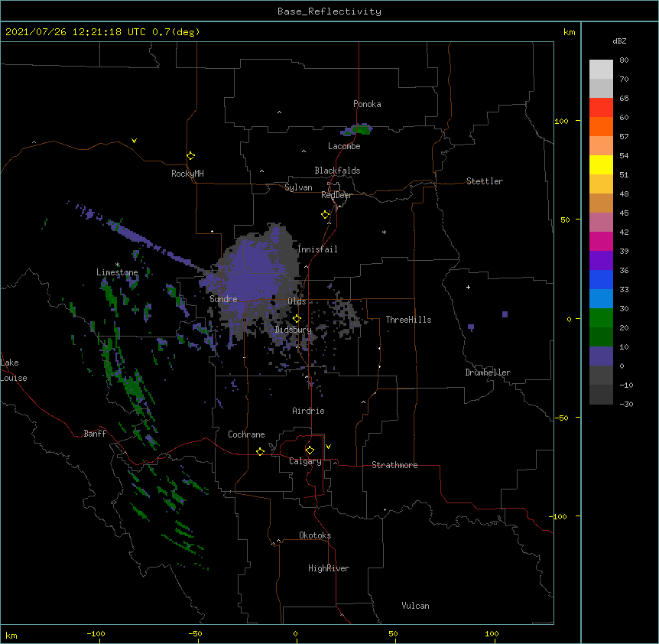The height and width of the screenshot is (644, 659).
Task: Click the Strathmore label
Action: coord(394,465)
